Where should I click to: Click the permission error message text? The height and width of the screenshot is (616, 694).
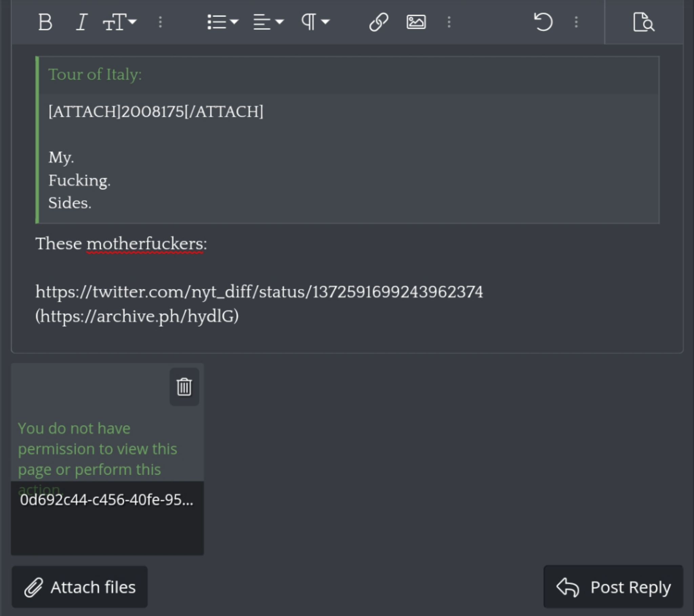(98, 458)
